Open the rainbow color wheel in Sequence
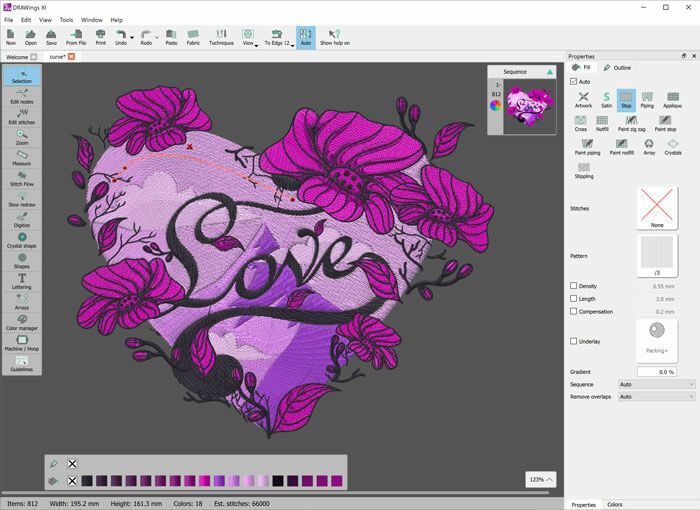Viewport: 700px width, 510px height. [496, 105]
